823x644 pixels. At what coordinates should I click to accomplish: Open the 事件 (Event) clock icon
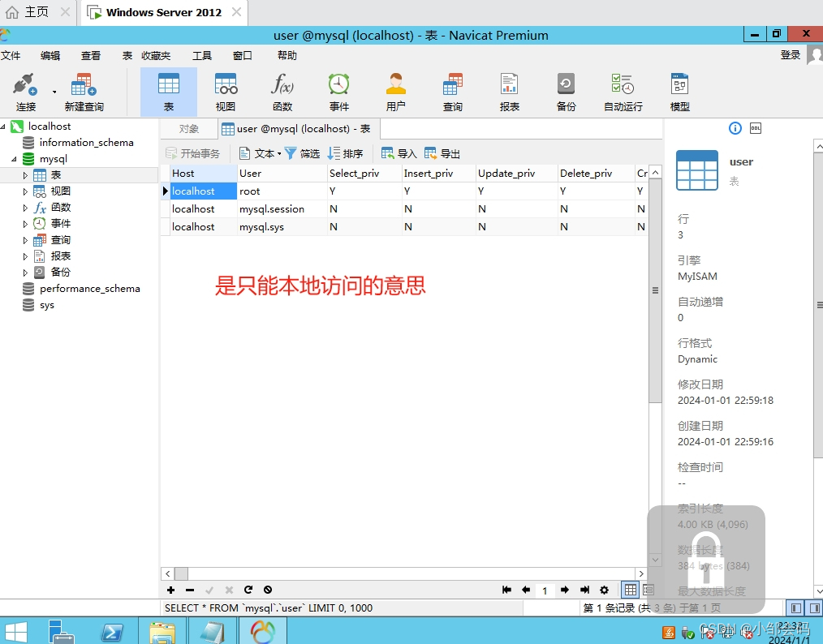point(339,92)
